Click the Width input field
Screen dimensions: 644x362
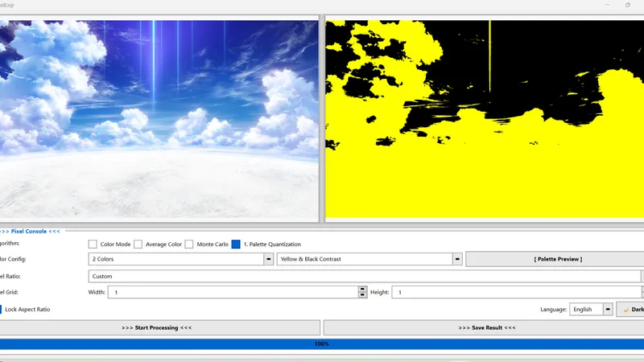click(233, 293)
